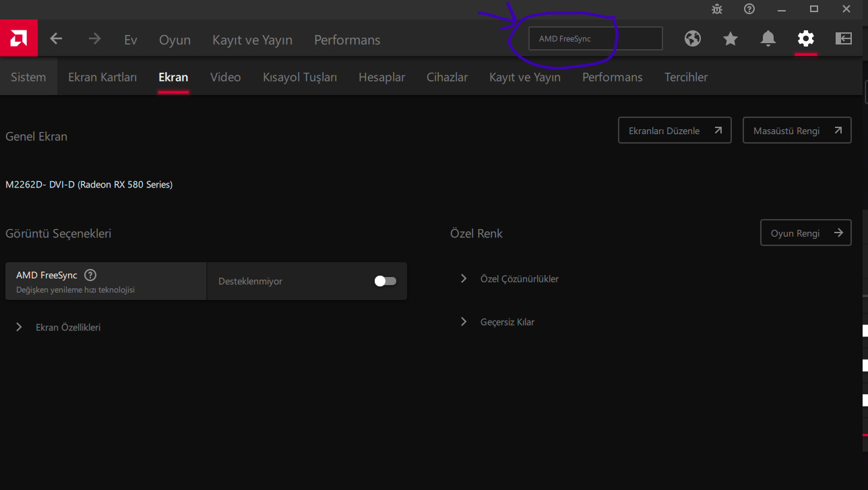
Task: Open notifications bell icon
Action: coord(768,38)
